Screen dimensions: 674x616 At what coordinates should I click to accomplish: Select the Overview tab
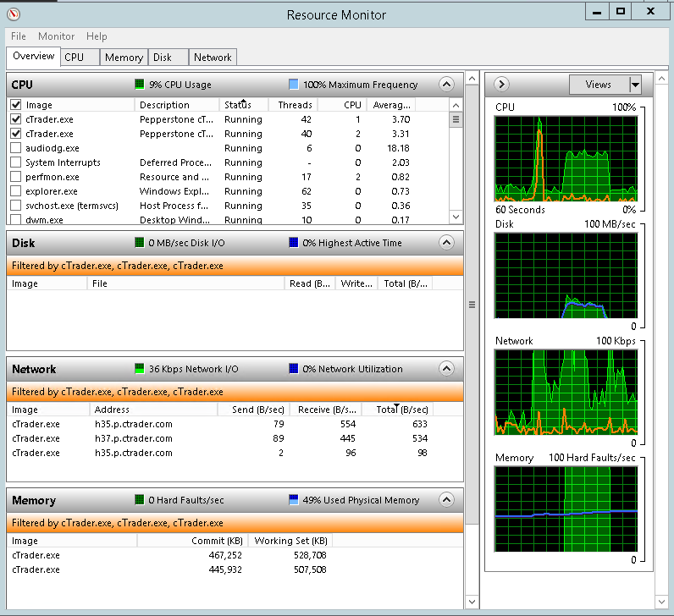tap(33, 57)
